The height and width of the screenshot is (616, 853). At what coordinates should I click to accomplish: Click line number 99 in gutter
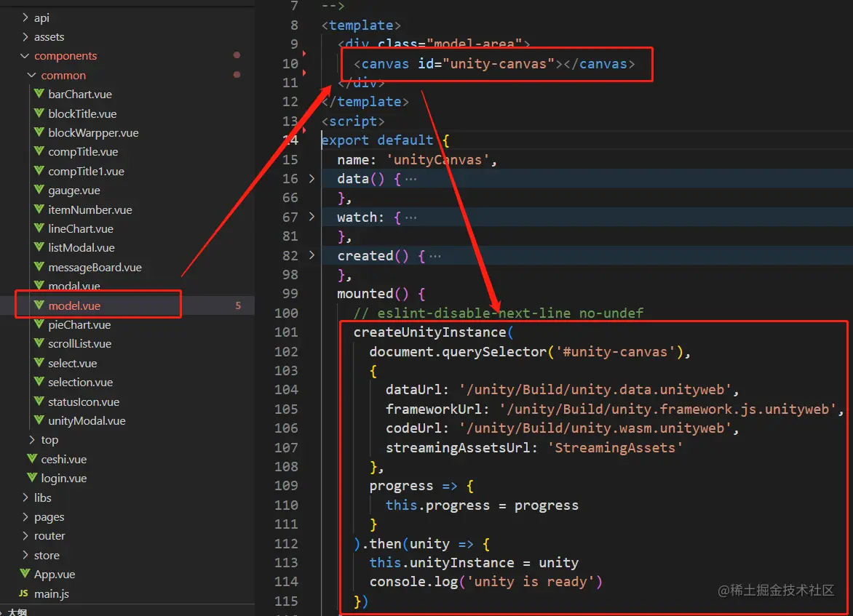point(290,294)
